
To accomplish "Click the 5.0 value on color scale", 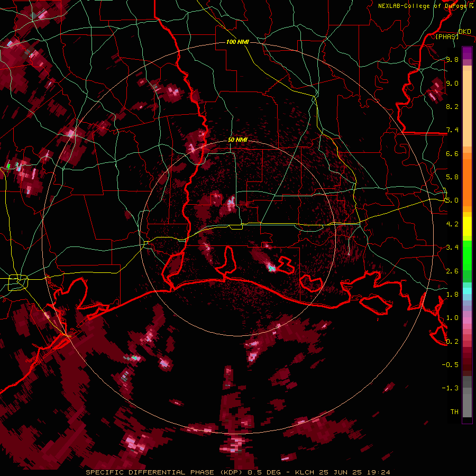I will pyautogui.click(x=452, y=200).
